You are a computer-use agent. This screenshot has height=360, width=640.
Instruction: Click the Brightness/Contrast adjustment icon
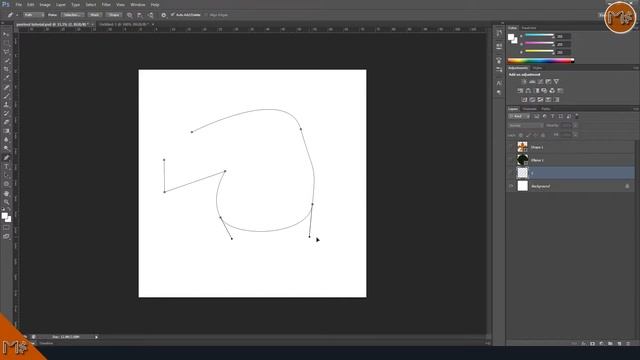click(x=524, y=82)
